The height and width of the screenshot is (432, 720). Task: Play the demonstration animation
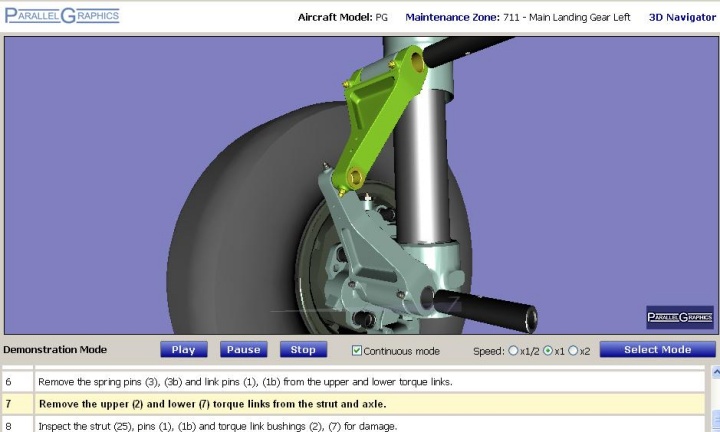183,350
